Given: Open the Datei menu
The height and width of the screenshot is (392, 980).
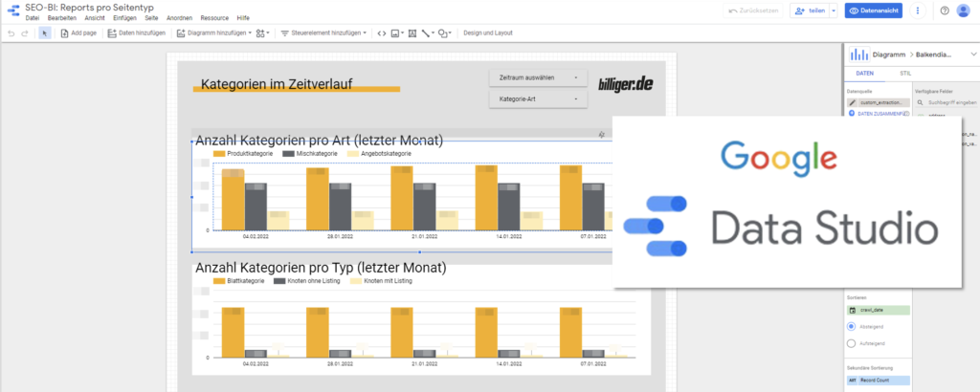Looking at the screenshot, I should [32, 18].
